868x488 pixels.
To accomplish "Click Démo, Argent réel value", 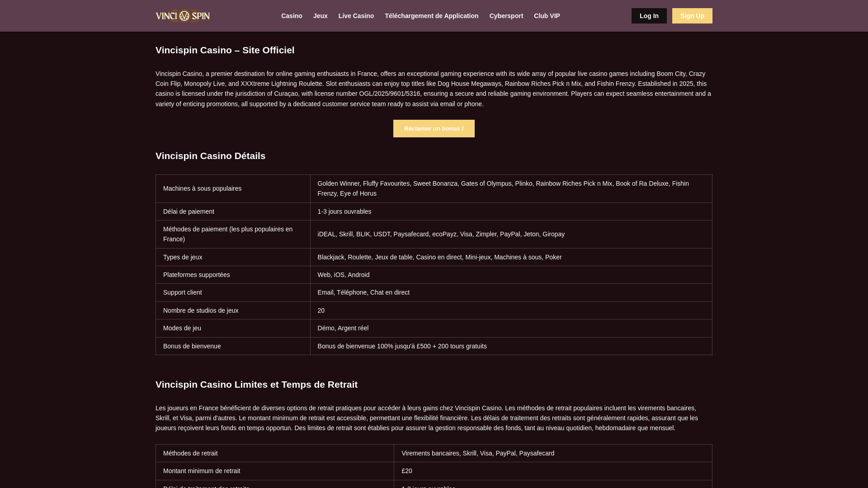I will [511, 328].
